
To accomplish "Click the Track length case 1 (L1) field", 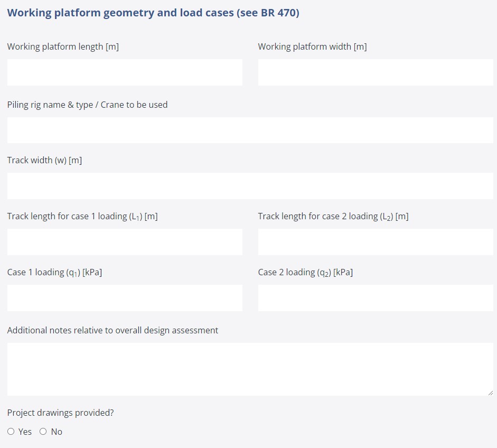I will click(125, 242).
